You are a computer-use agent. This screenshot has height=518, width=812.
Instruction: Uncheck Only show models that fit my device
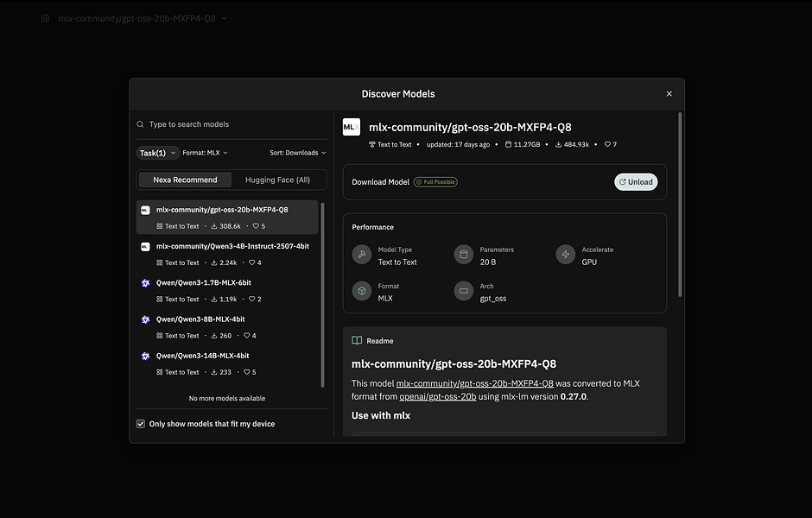(140, 423)
